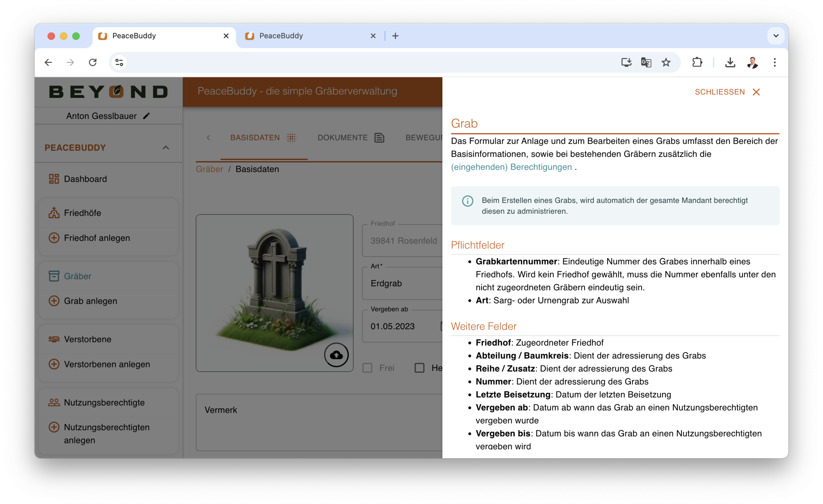Collapse the PEACEBUDDY sidebar section
823x504 pixels.
click(x=166, y=148)
